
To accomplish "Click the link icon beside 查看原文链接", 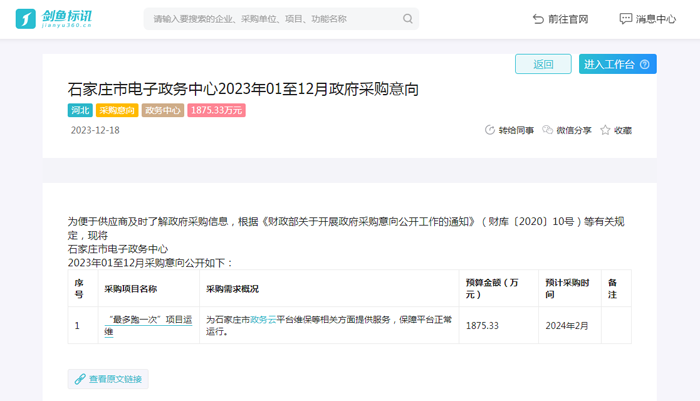I will [80, 379].
